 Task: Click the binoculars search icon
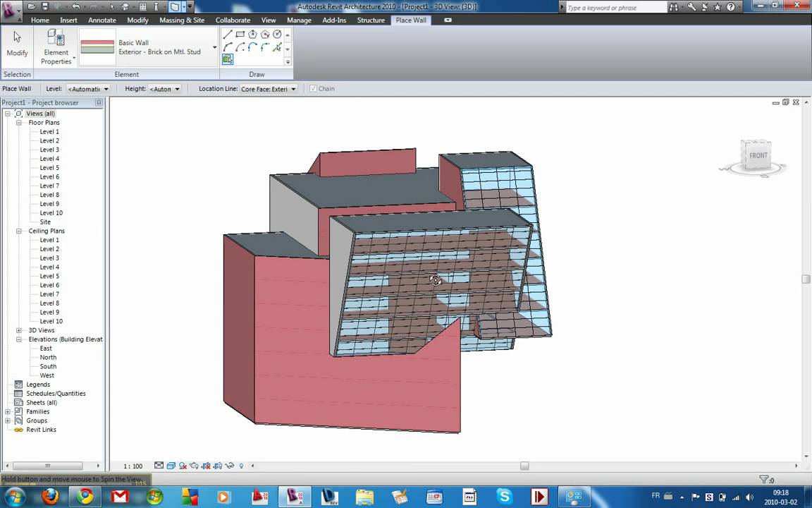[x=674, y=7]
